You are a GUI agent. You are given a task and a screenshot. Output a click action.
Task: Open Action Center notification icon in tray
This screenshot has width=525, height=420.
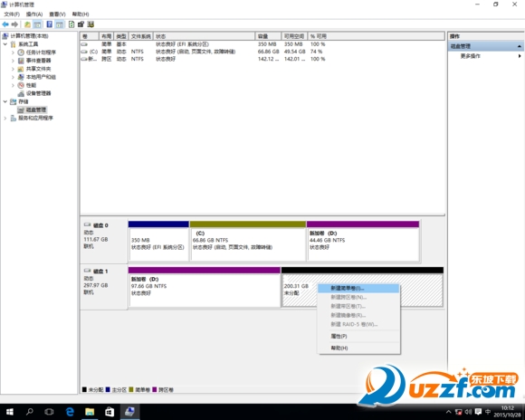[478, 412]
